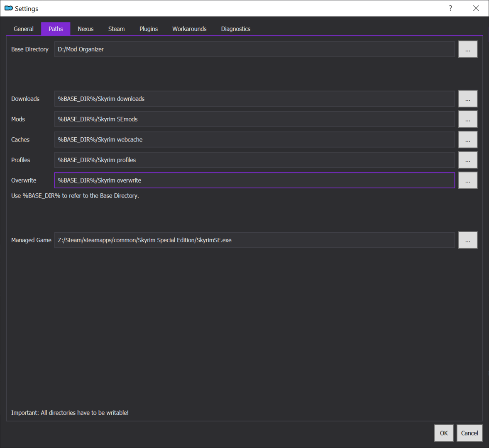
Task: Switch to the Workarounds tab
Action: [189, 29]
